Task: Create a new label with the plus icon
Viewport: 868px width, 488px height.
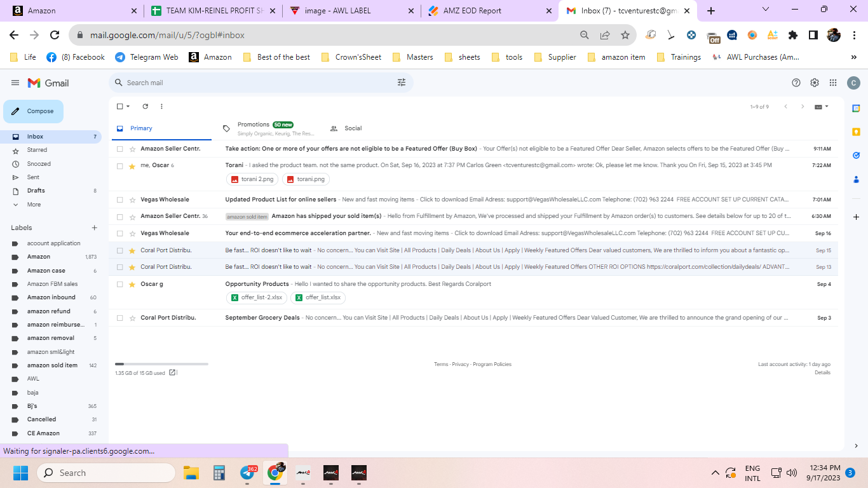Action: (x=95, y=227)
